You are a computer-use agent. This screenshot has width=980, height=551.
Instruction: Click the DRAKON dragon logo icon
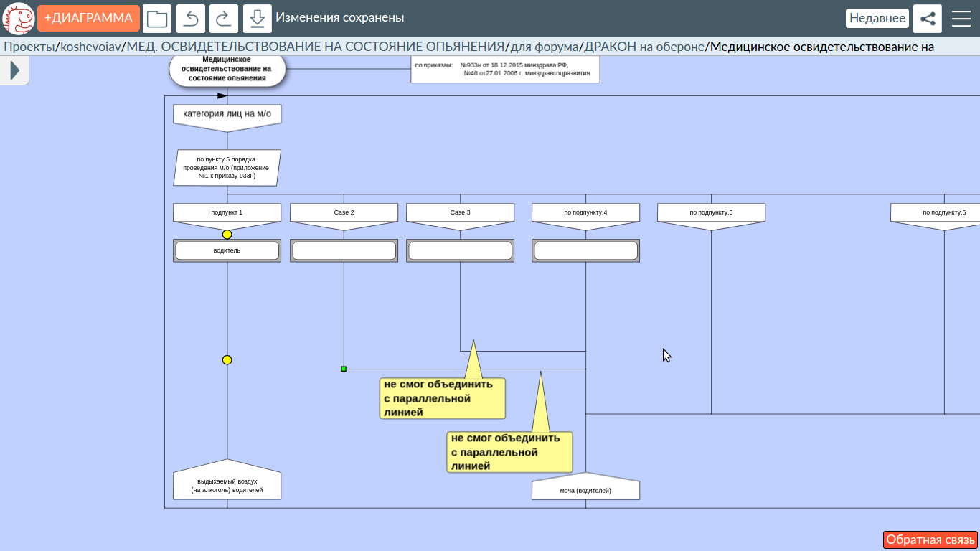(19, 18)
